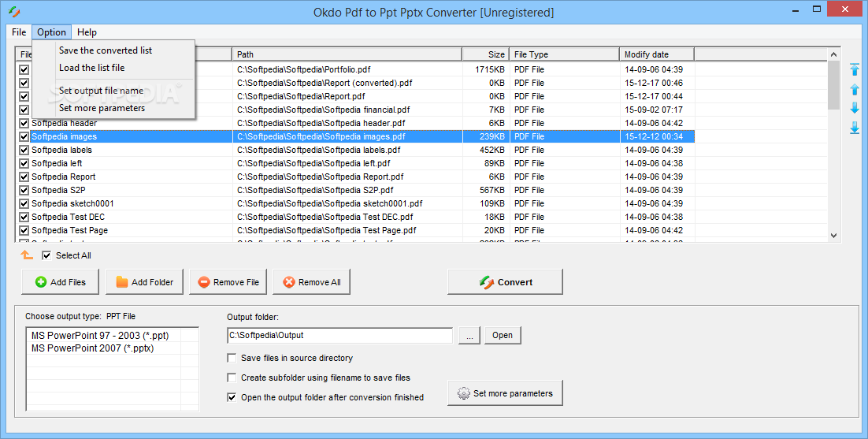Uncheck the Softpedia sketch0001 checkbox
Viewport: 868px width, 439px height.
tap(24, 203)
